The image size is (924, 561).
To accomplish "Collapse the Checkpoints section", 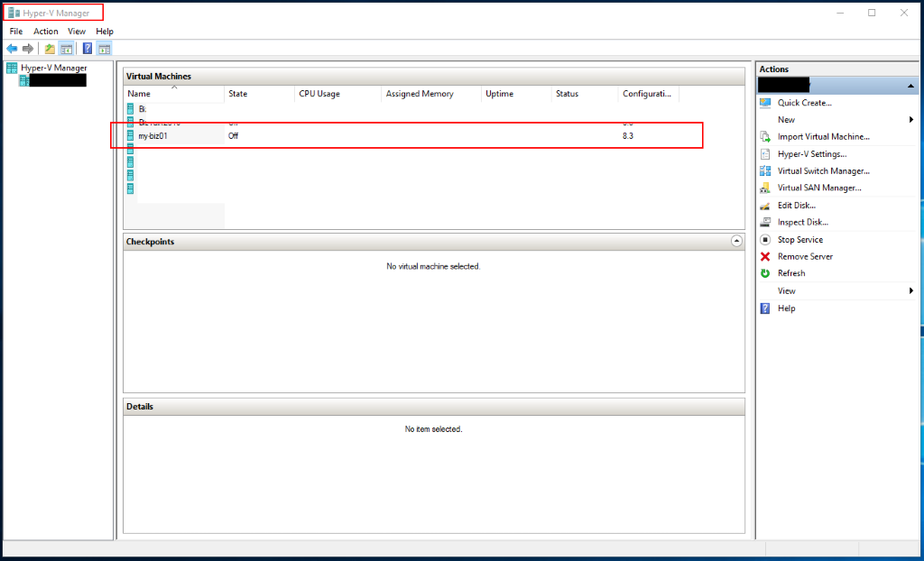I will point(736,241).
